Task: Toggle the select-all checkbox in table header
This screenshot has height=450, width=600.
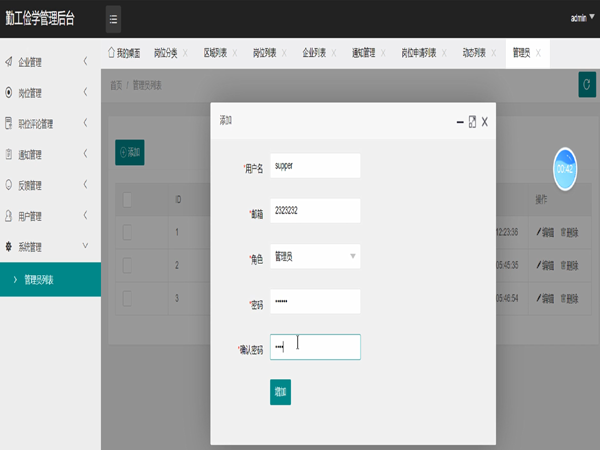Action: (128, 200)
